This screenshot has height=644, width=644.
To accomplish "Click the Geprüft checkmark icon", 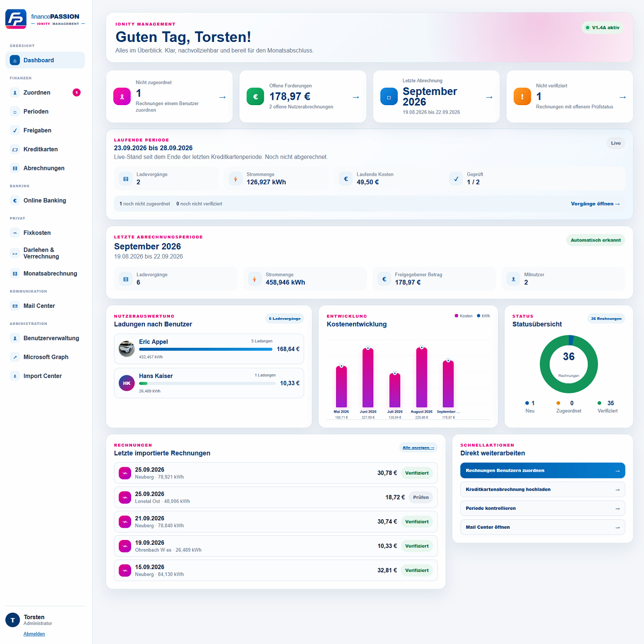I will tap(456, 179).
